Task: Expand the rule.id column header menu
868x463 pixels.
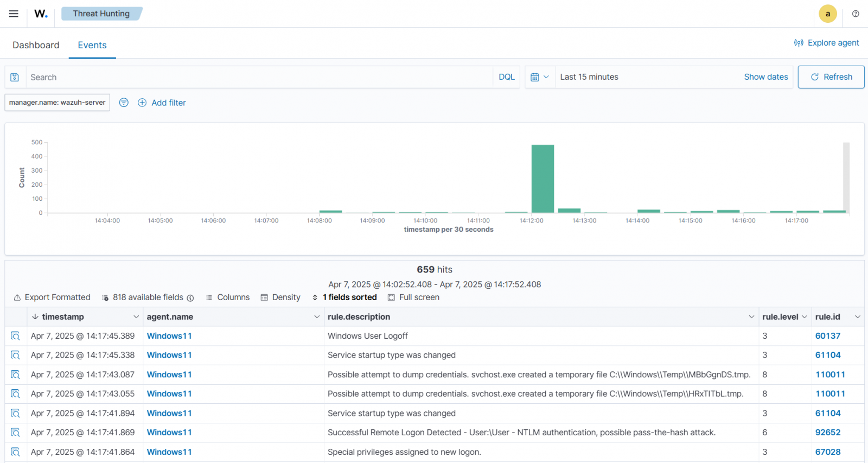Action: tap(858, 317)
